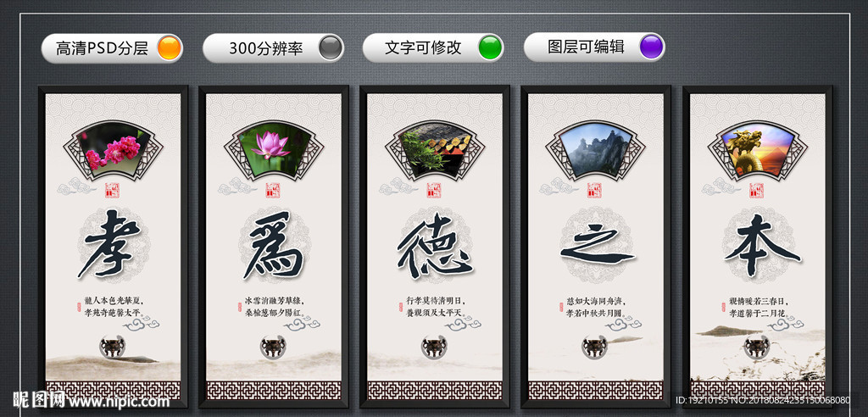Click the red seal stamp above 孝

click(x=112, y=190)
